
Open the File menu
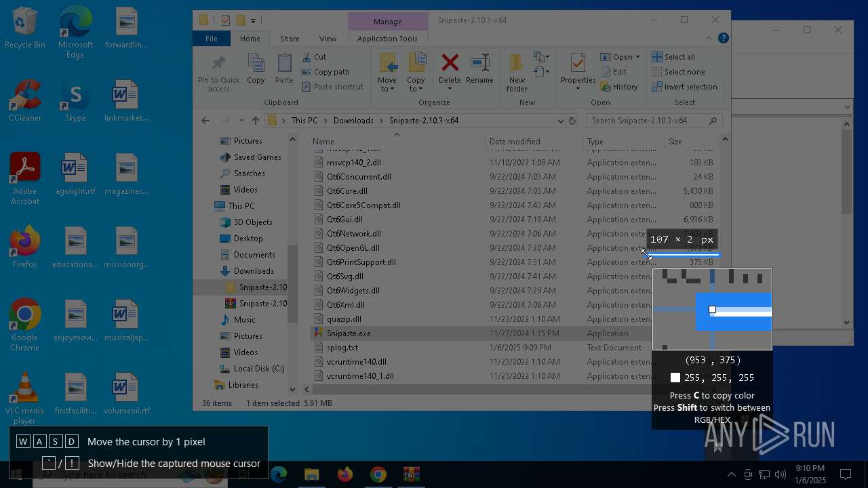pos(212,39)
